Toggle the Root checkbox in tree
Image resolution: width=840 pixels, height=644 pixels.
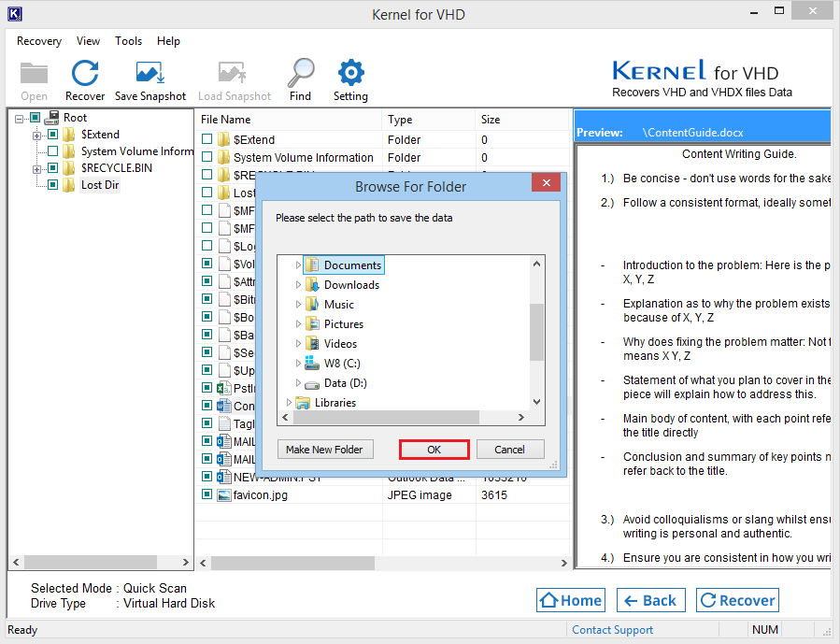(x=36, y=118)
